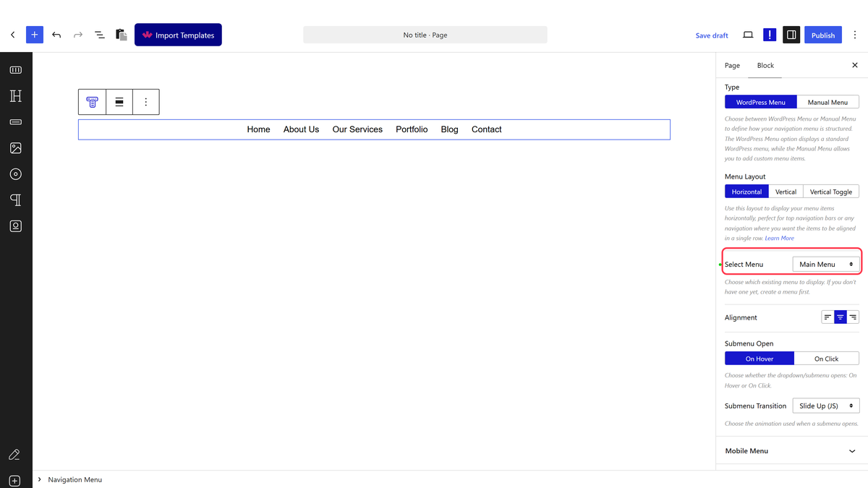
Task: Click the Publish button
Action: pos(823,35)
